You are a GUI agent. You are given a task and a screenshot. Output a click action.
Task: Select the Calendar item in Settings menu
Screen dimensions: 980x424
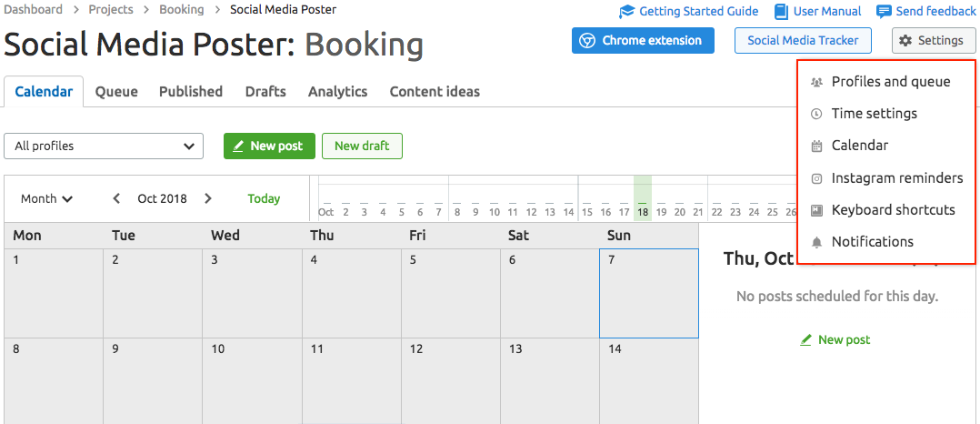pyautogui.click(x=859, y=146)
